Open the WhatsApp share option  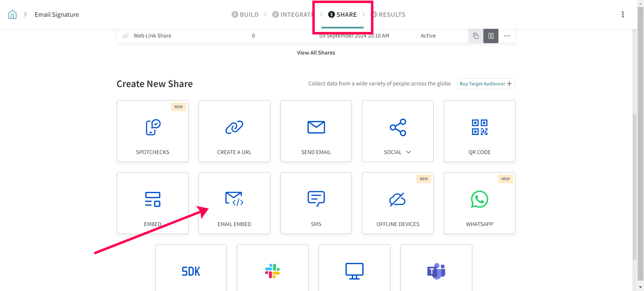click(479, 203)
